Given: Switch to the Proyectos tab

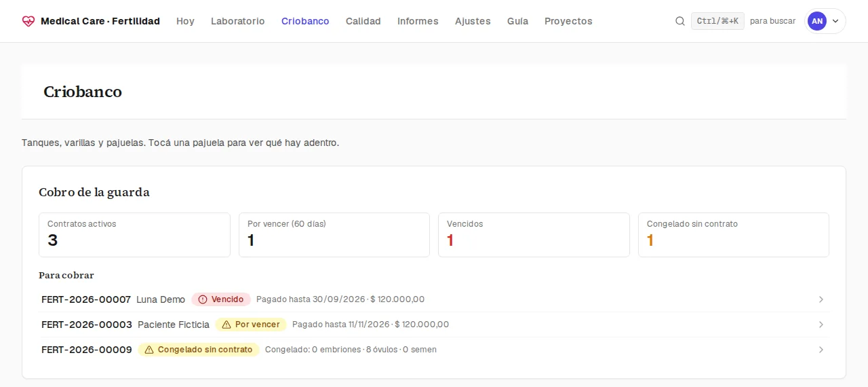Looking at the screenshot, I should coord(568,21).
